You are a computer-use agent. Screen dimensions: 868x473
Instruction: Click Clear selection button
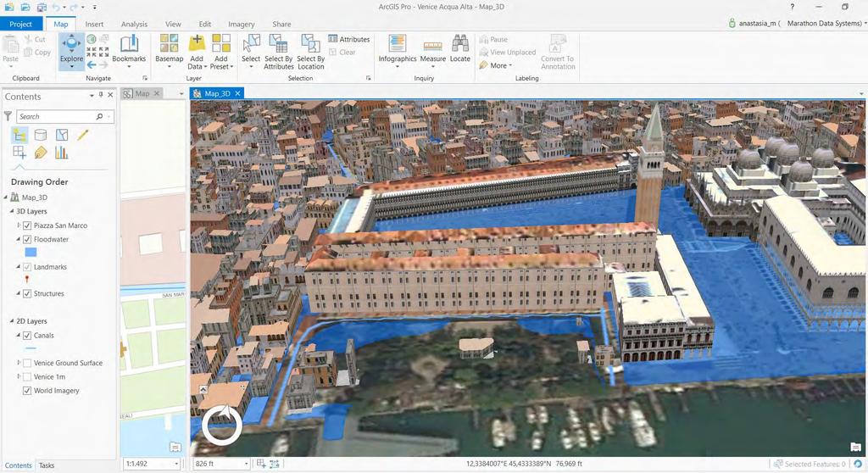[342, 52]
